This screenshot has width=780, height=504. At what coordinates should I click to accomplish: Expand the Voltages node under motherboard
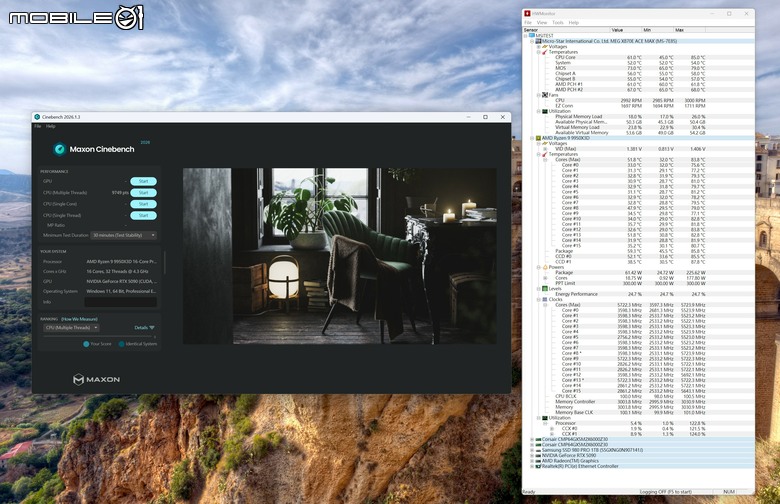[539, 47]
